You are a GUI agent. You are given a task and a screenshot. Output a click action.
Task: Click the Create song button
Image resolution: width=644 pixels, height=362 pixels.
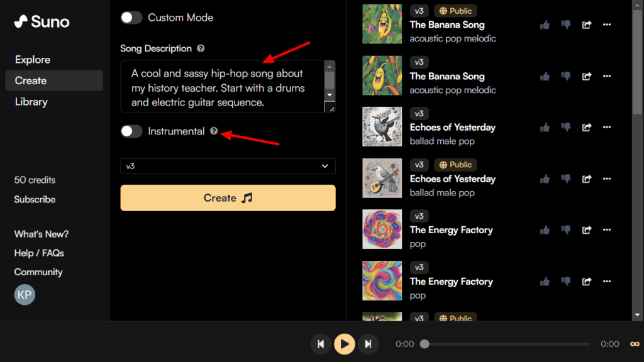(228, 198)
